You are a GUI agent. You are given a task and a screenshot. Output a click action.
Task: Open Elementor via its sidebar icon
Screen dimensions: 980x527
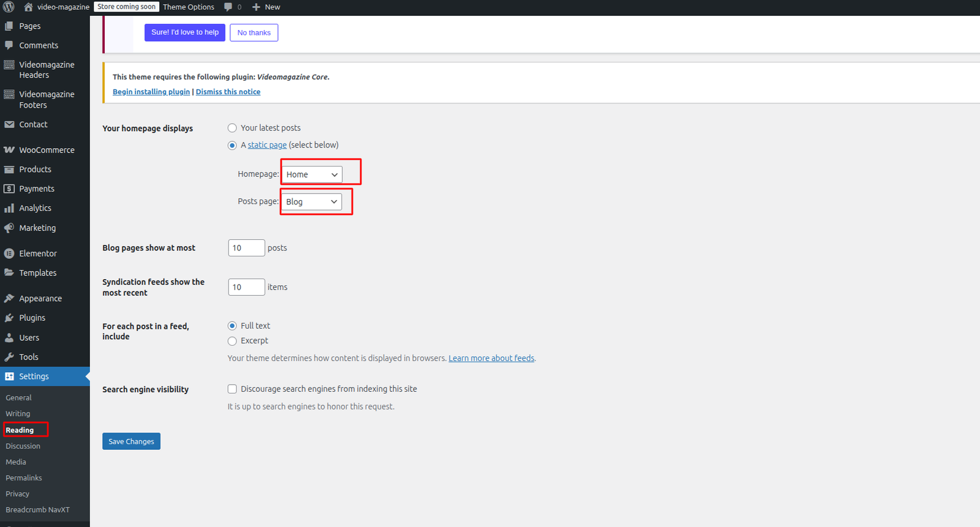[x=9, y=253]
